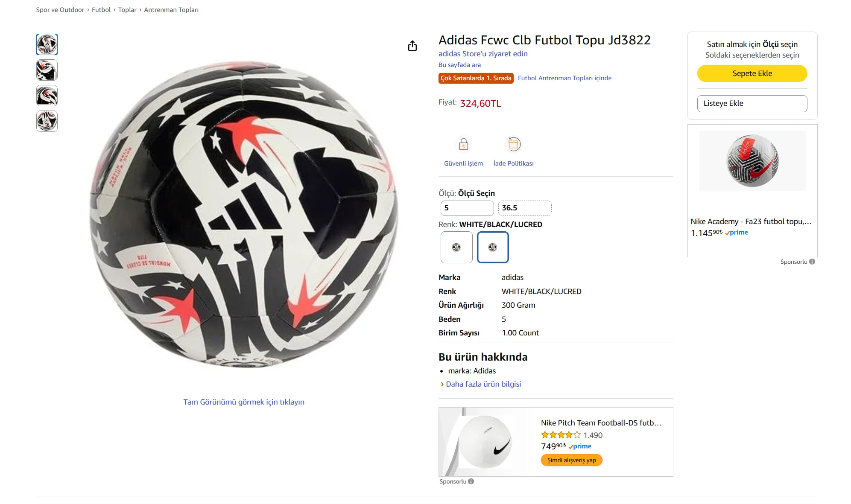The height and width of the screenshot is (504, 851).
Task: Choose size 36.5 option
Action: pos(524,208)
